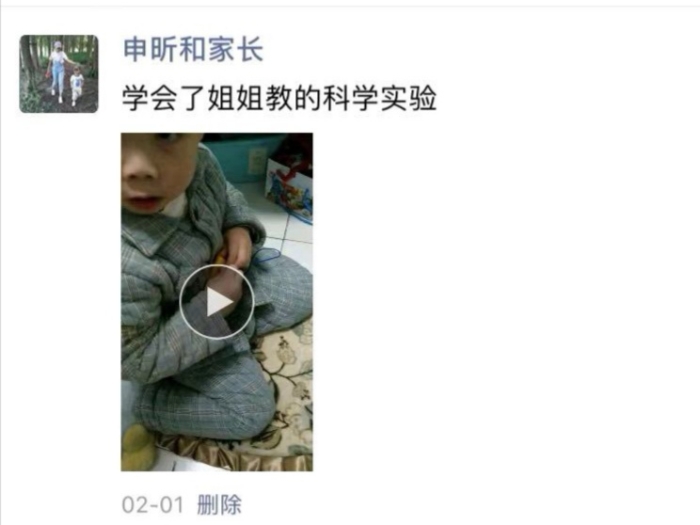Start playback of the science experiment video

click(217, 302)
